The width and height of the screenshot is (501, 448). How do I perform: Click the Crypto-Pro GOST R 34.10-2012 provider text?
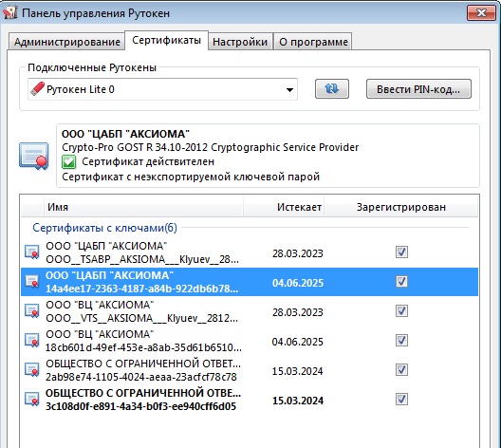click(211, 147)
